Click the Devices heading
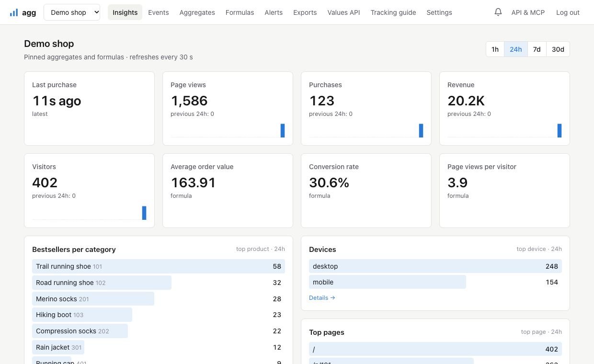 click(322, 250)
